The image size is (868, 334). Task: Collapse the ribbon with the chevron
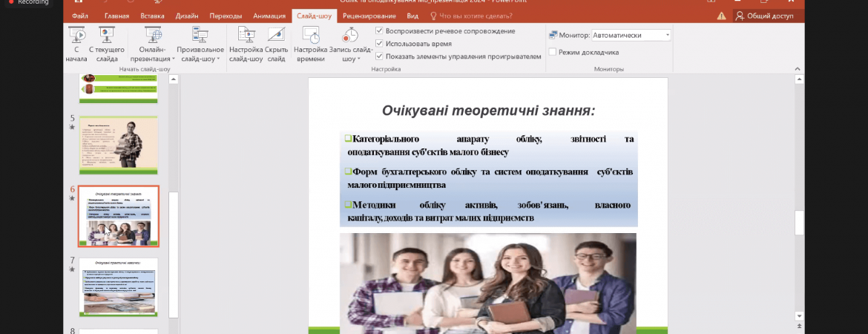[x=798, y=69]
